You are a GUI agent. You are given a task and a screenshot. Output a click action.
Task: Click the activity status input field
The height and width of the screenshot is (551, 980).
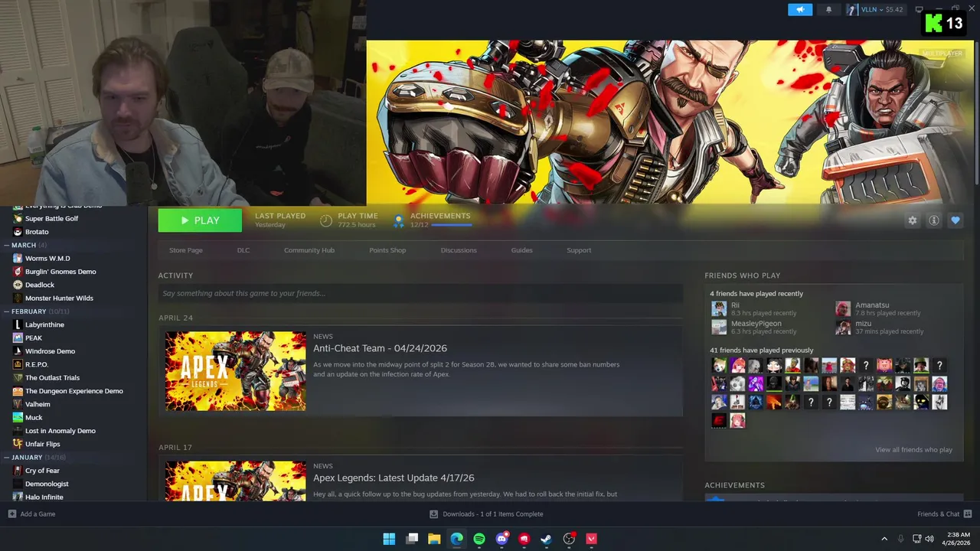tap(420, 293)
